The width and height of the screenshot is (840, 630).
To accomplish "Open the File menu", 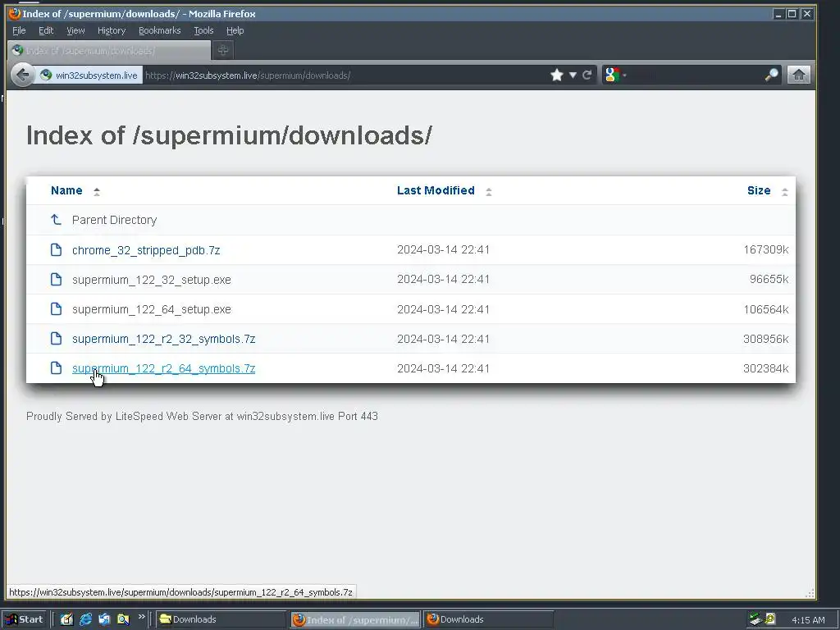I will [19, 30].
